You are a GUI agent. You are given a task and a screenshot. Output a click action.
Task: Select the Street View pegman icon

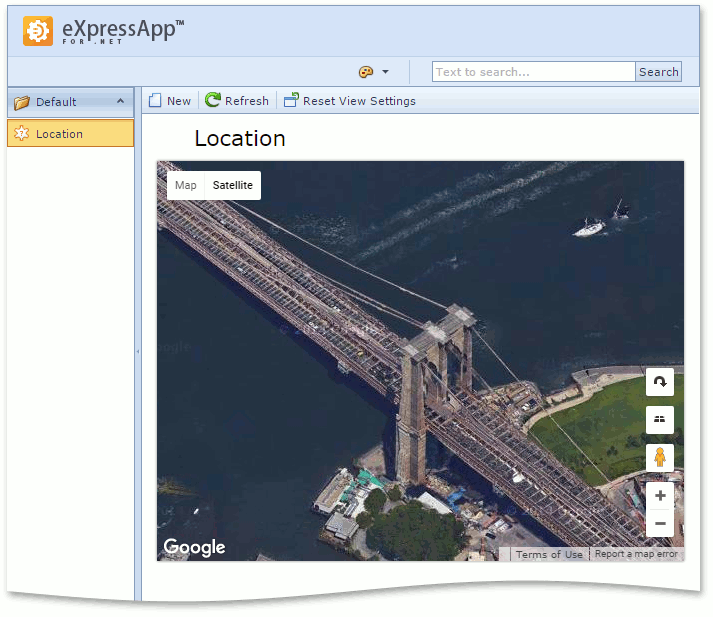click(660, 457)
